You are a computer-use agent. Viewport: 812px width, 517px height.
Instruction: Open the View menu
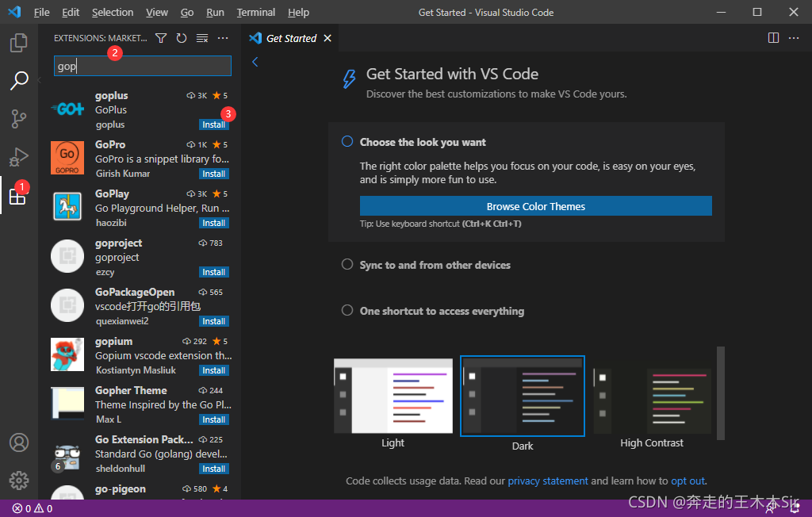[x=157, y=13]
